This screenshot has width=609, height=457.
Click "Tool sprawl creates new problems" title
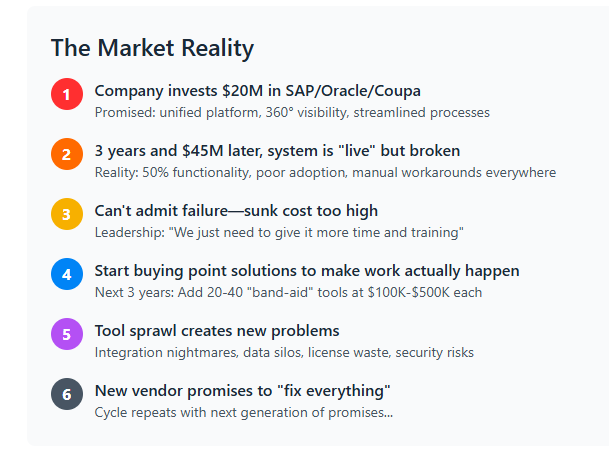[217, 331]
